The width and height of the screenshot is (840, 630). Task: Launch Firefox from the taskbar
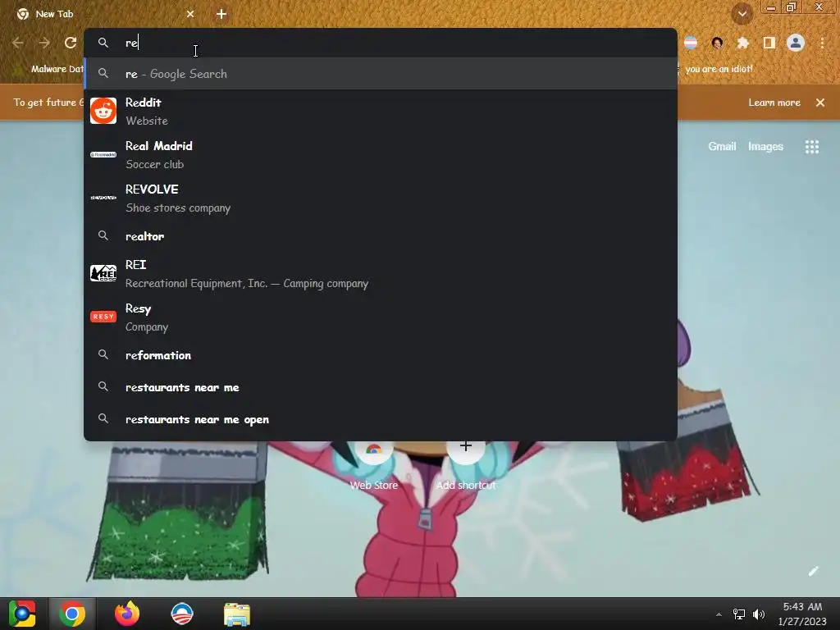[x=127, y=614]
